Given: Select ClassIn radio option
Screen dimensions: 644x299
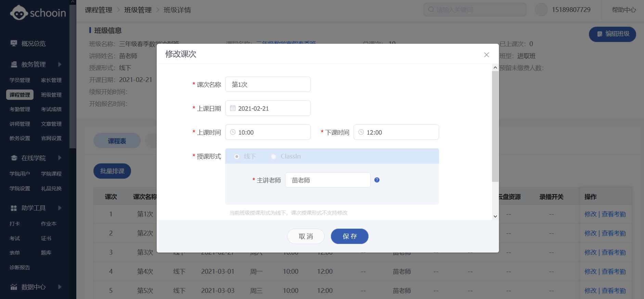Looking at the screenshot, I should 273,157.
